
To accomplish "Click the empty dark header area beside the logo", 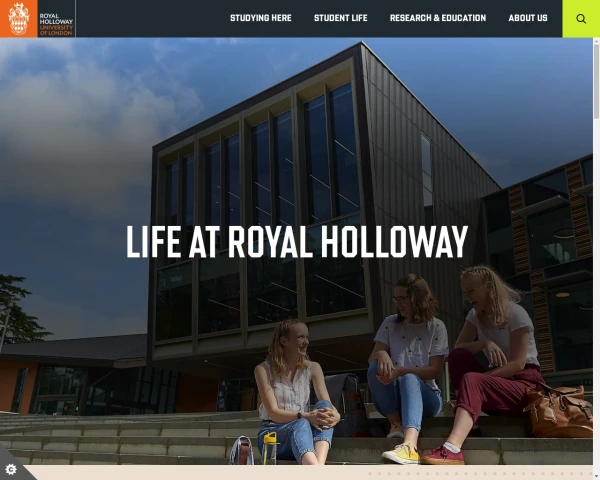I will tap(152, 18).
